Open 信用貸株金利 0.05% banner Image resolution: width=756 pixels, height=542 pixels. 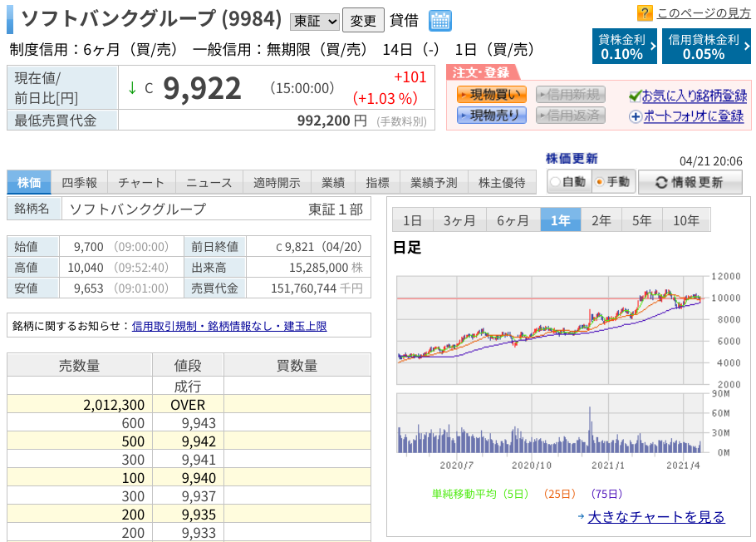pyautogui.click(x=706, y=47)
